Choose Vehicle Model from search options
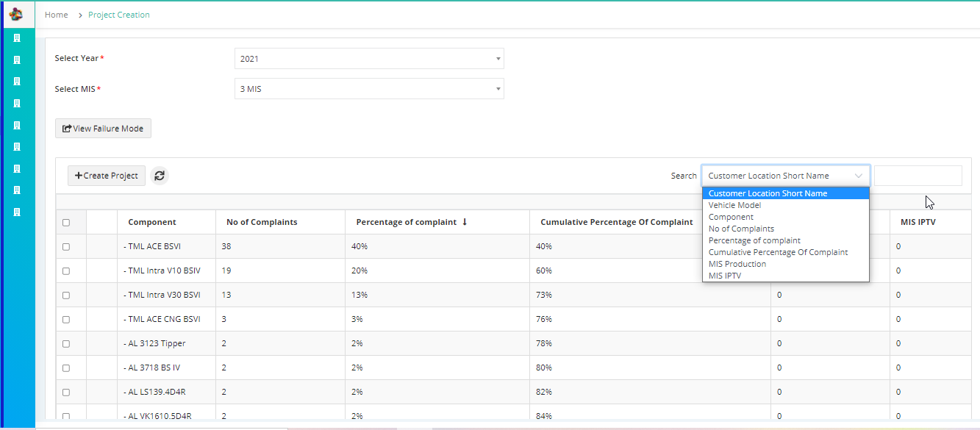980x430 pixels. click(734, 205)
